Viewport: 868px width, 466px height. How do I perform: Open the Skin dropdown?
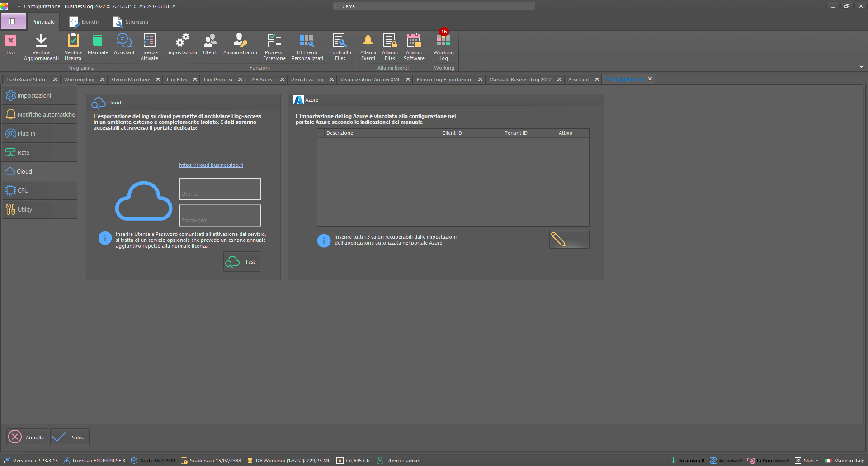(807, 461)
